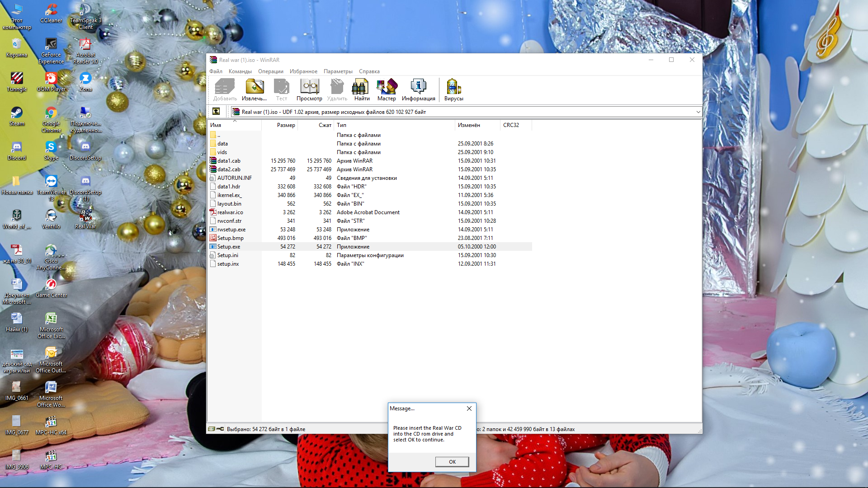Screen dimensions: 868x488
Task: Click the drive icon in status bar
Action: pyautogui.click(x=211, y=429)
